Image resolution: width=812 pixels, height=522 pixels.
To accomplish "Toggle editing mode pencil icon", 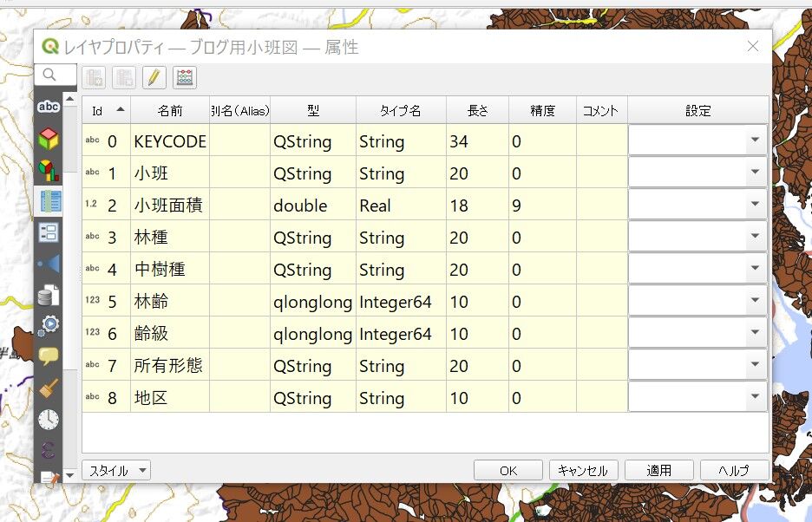I will point(154,78).
